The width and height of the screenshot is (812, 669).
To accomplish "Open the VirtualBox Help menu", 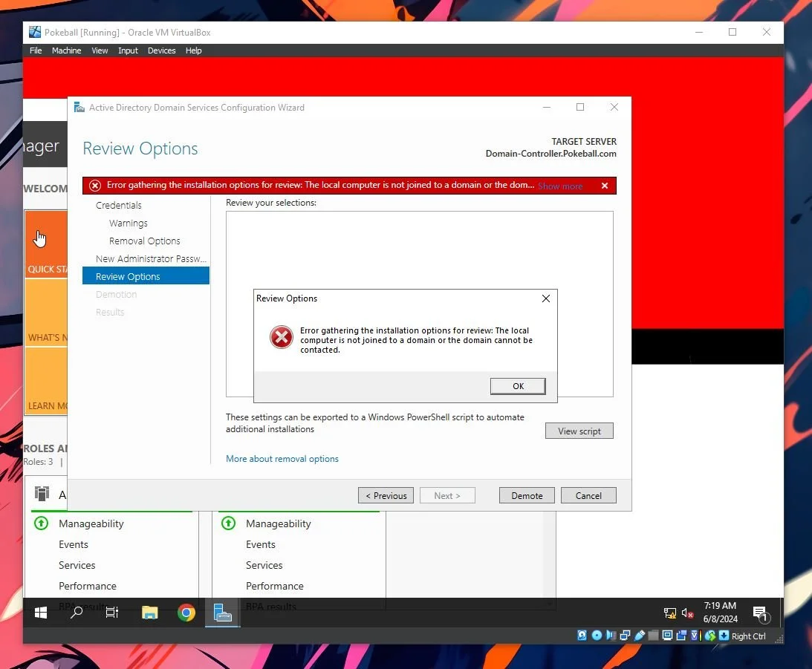I will (194, 50).
